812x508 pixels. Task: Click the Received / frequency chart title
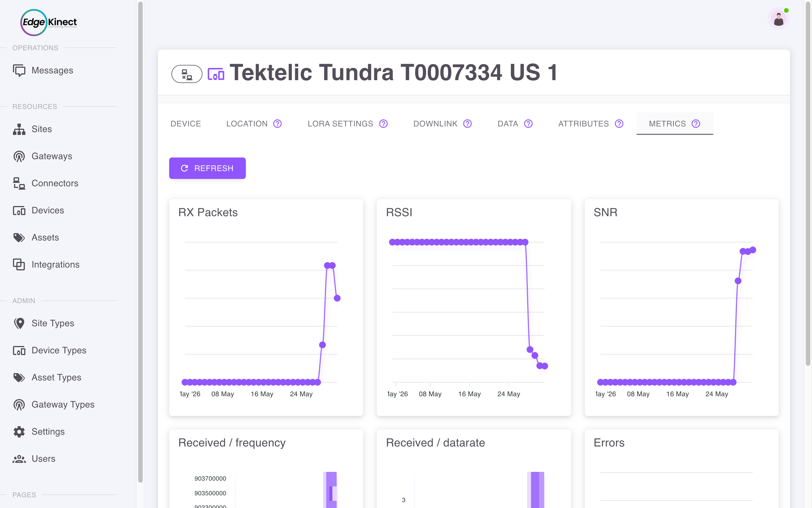(232, 443)
